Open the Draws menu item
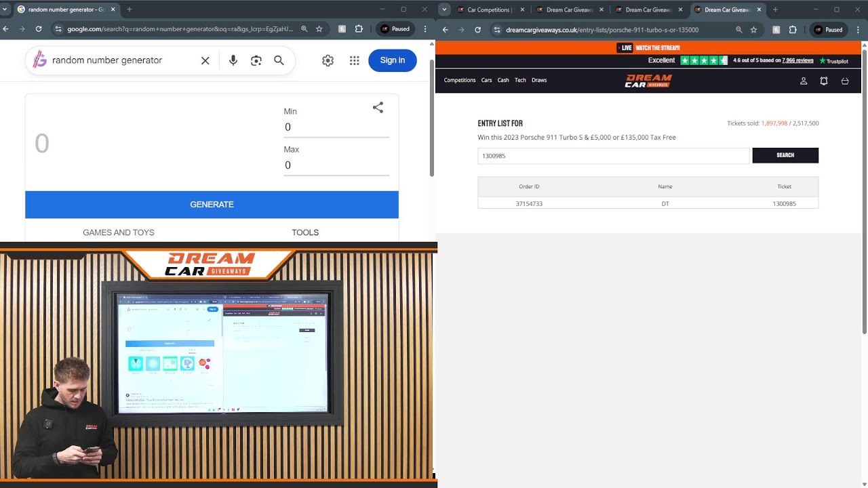868x488 pixels. pyautogui.click(x=539, y=80)
